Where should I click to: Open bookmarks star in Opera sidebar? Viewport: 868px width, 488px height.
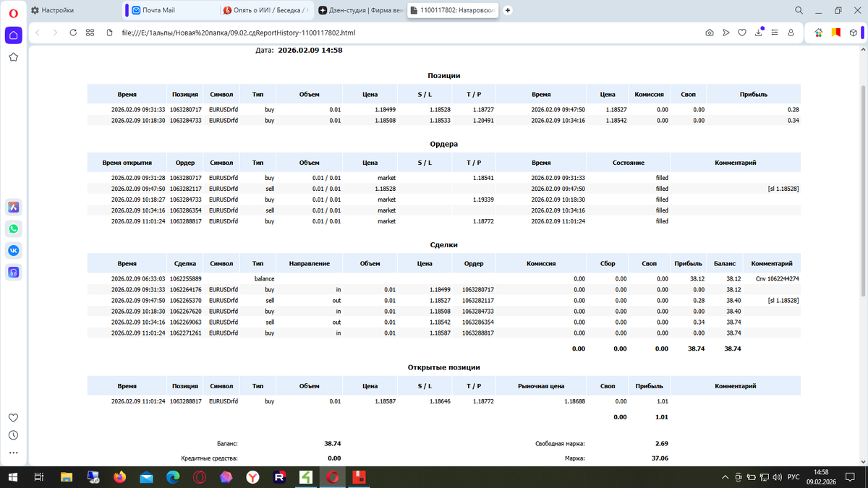[13, 57]
